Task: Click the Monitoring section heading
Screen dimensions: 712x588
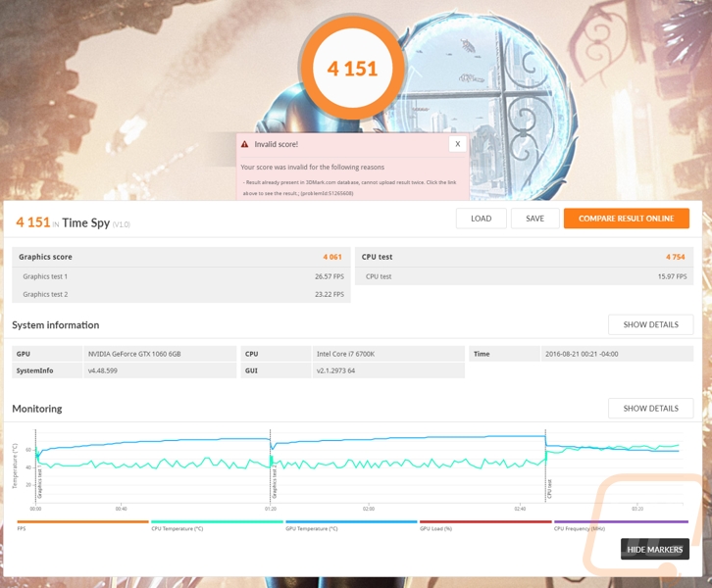Action: [37, 409]
